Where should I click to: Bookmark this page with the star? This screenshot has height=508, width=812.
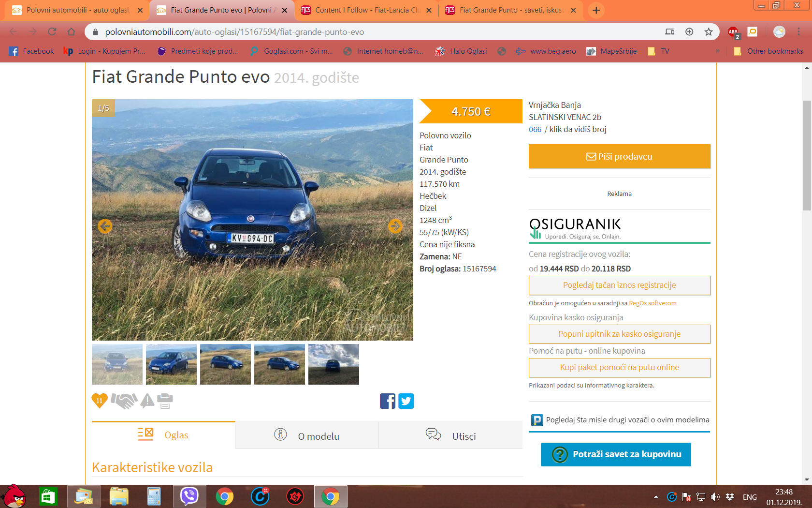coord(709,31)
